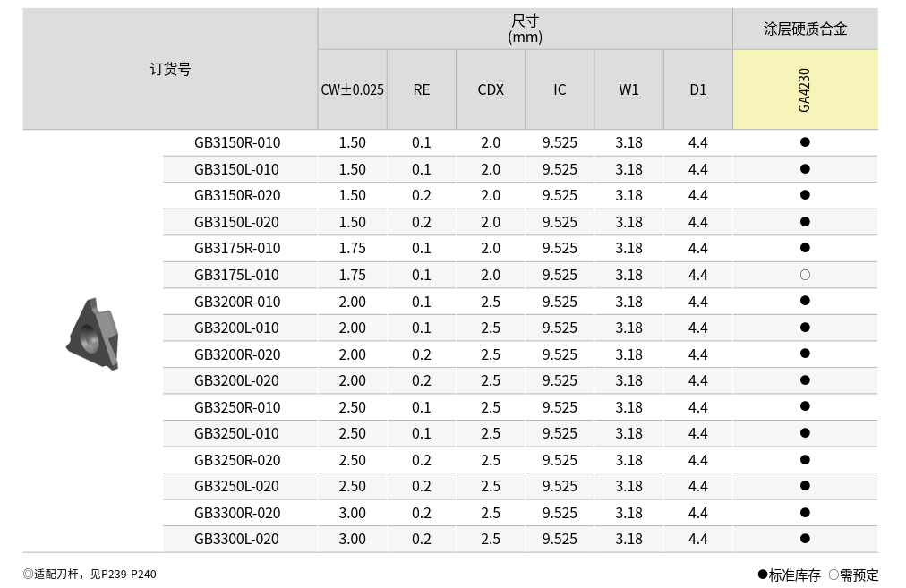The image size is (906, 588).
Task: Click the 订货号 column header
Action: [x=170, y=69]
